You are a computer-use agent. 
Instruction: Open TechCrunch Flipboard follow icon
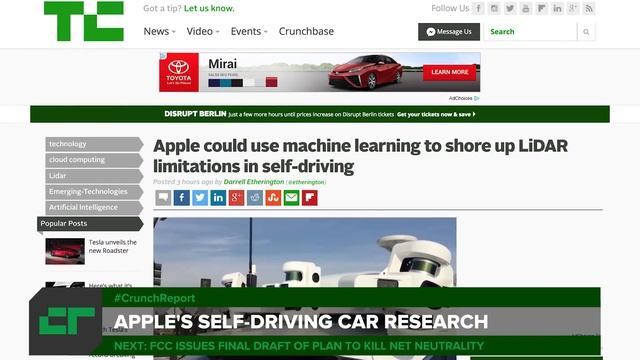point(542,8)
